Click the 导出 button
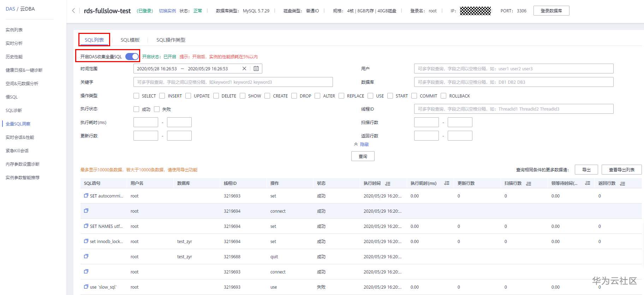The height and width of the screenshot is (295, 644). pyautogui.click(x=586, y=170)
